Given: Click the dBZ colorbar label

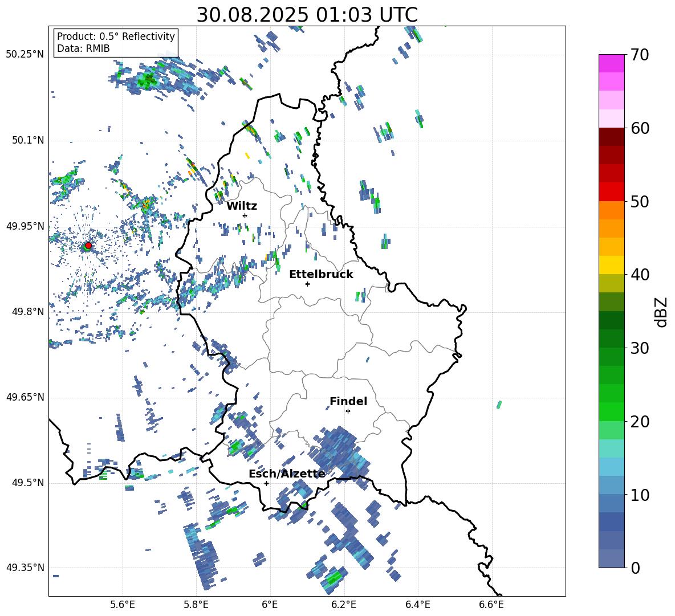Looking at the screenshot, I should [x=661, y=312].
